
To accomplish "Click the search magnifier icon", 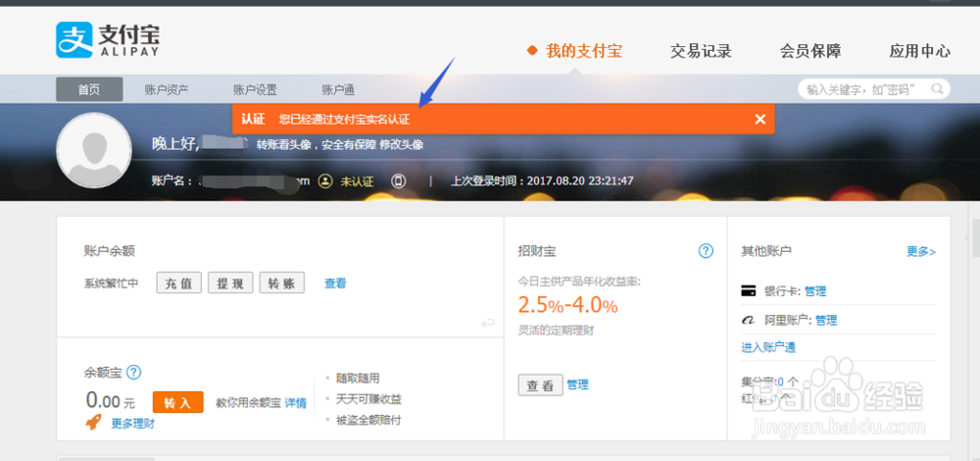I will click(937, 89).
